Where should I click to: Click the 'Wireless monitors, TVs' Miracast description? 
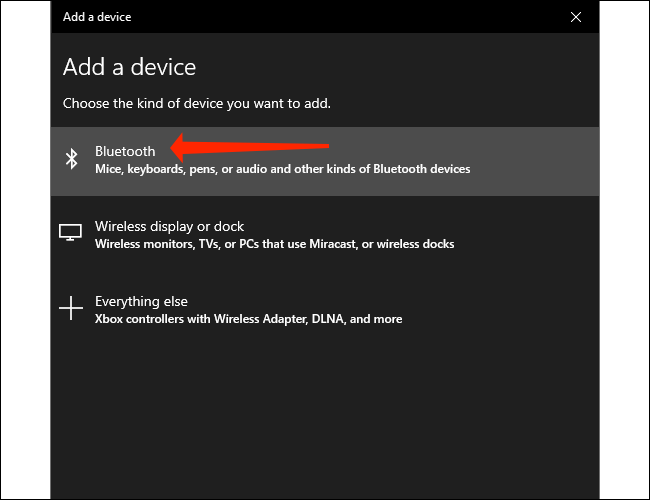point(274,244)
